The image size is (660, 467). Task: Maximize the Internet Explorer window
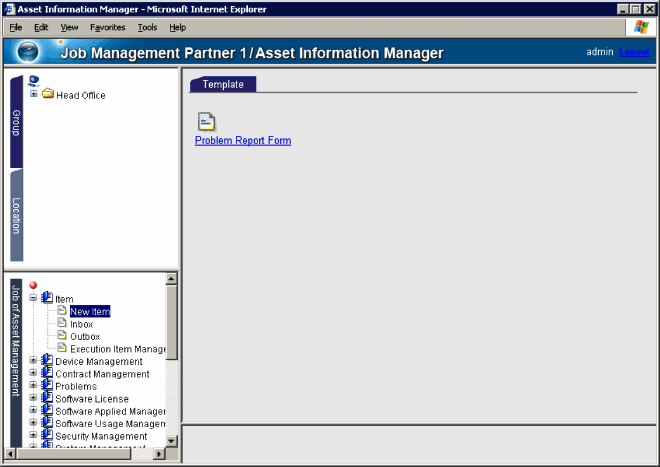click(636, 9)
